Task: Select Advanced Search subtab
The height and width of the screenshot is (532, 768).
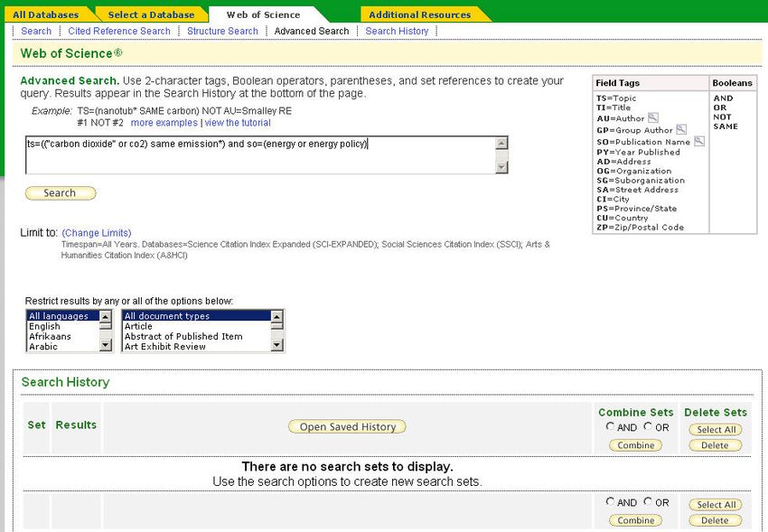Action: (312, 31)
